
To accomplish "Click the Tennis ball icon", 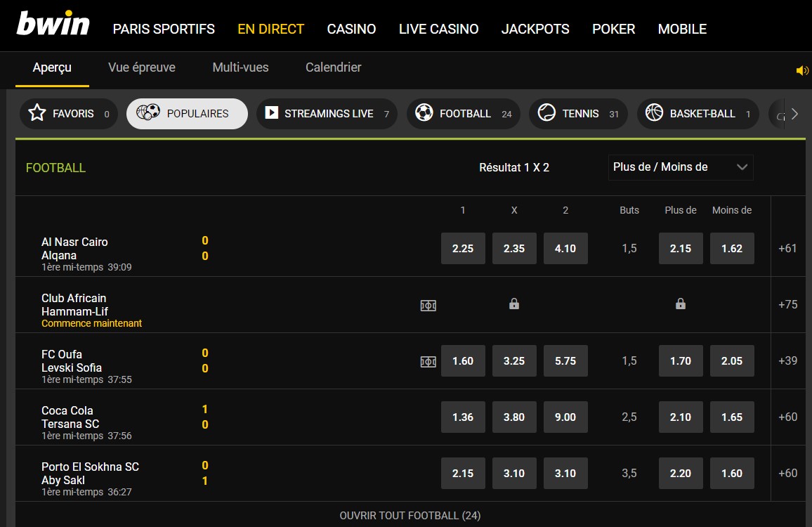I will click(546, 112).
